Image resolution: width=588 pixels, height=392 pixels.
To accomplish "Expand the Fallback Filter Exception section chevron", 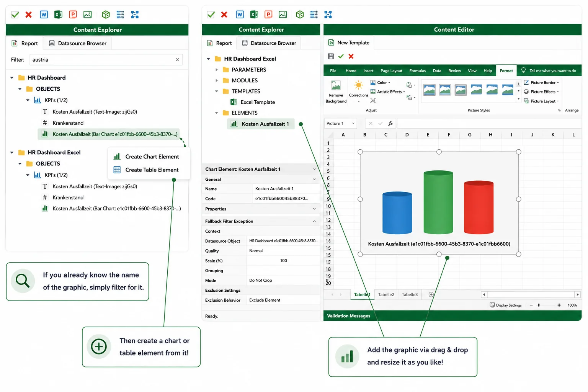I will 314,221.
